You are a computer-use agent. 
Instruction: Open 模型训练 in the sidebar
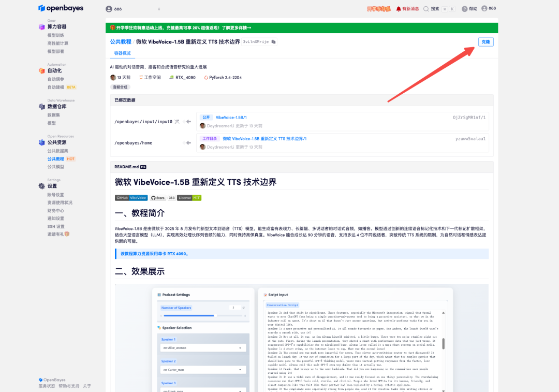(56, 35)
